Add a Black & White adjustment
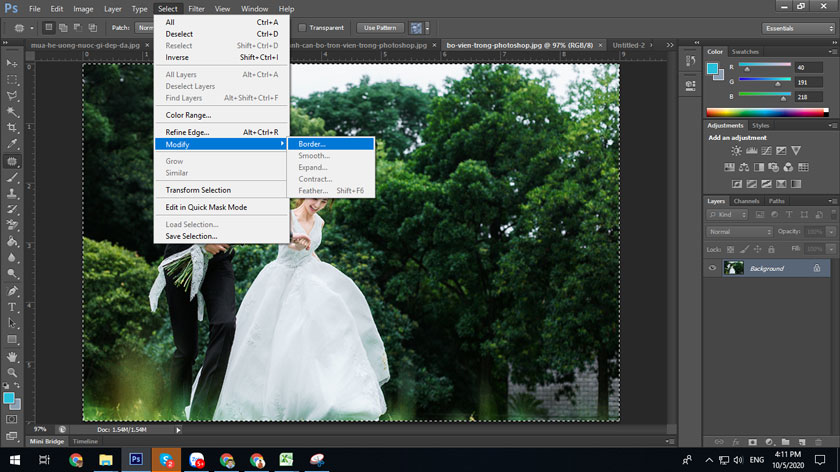Screen dimensions: 840x472 pyautogui.click(x=759, y=168)
